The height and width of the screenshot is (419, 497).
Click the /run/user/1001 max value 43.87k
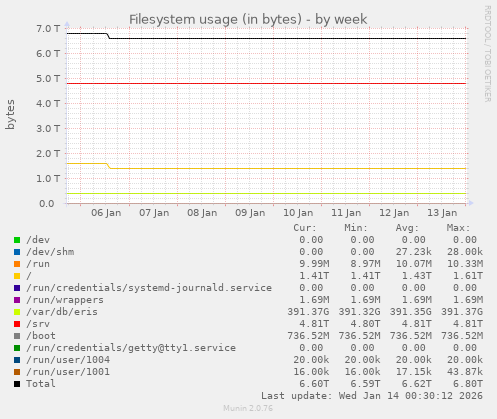[465, 372]
